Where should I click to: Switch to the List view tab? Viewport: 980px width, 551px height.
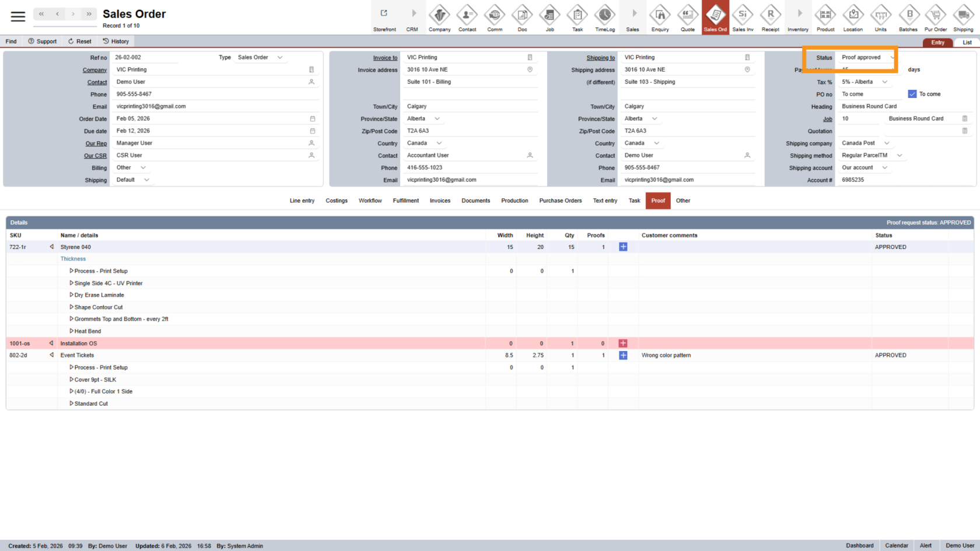(967, 43)
